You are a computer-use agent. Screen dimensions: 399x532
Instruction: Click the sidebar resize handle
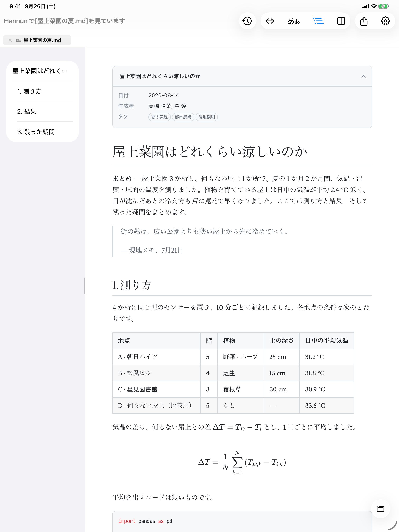(85, 286)
